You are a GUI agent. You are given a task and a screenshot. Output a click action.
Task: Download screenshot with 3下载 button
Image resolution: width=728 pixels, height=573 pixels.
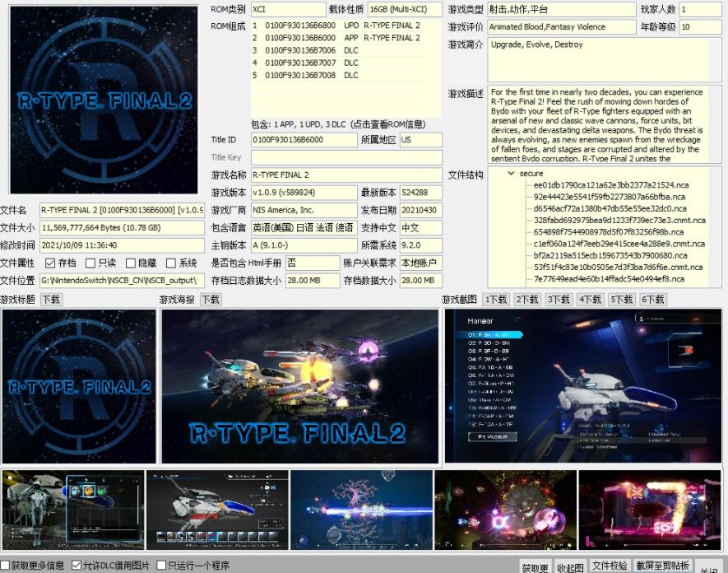pyautogui.click(x=558, y=300)
